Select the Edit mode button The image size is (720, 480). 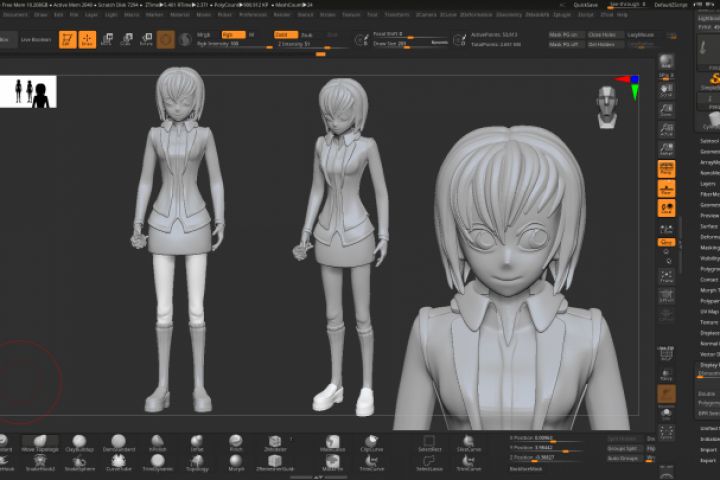point(68,40)
